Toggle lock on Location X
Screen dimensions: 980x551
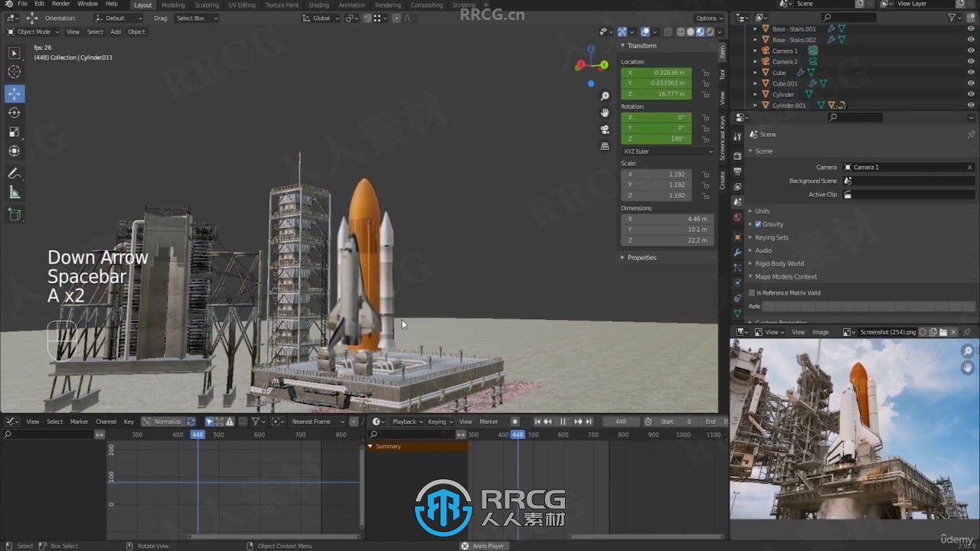(705, 73)
